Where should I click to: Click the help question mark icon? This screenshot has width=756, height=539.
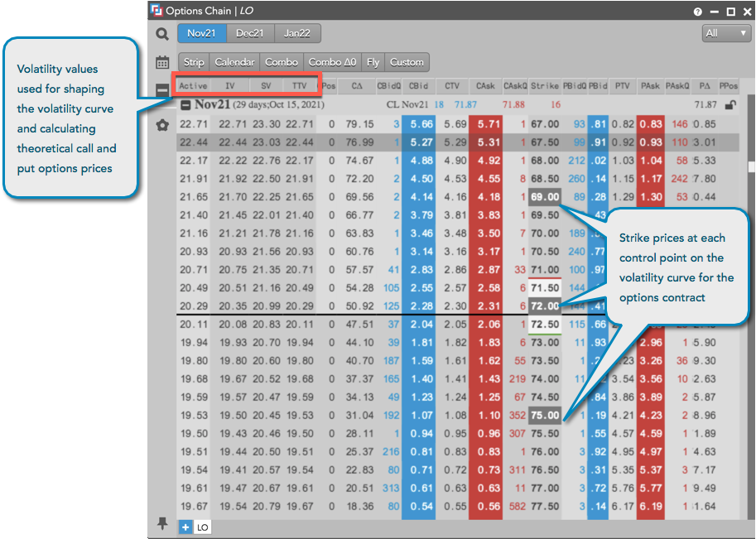(x=698, y=12)
